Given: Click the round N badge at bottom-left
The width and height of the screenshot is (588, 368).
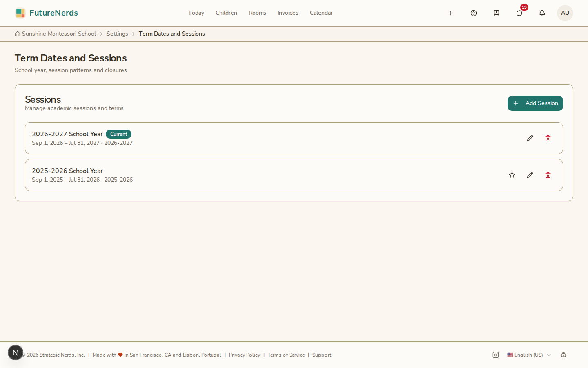Looking at the screenshot, I should coord(16,352).
